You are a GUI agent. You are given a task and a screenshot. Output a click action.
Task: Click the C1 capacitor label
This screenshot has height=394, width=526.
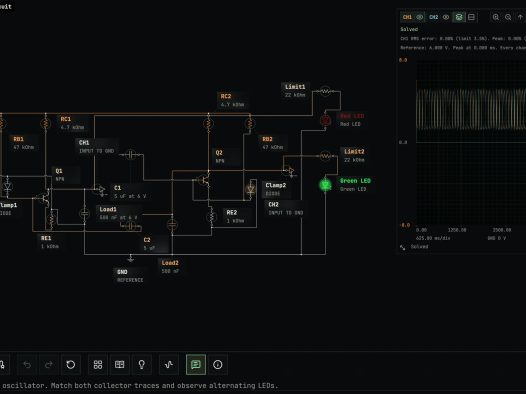pos(130,192)
